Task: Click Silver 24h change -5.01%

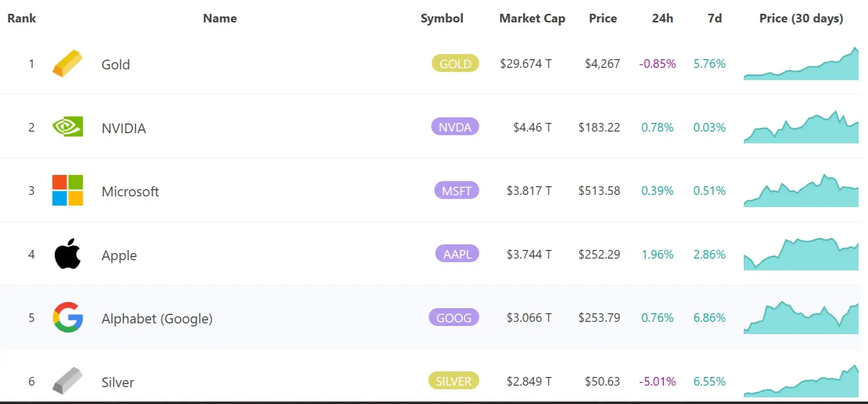Action: (657, 381)
